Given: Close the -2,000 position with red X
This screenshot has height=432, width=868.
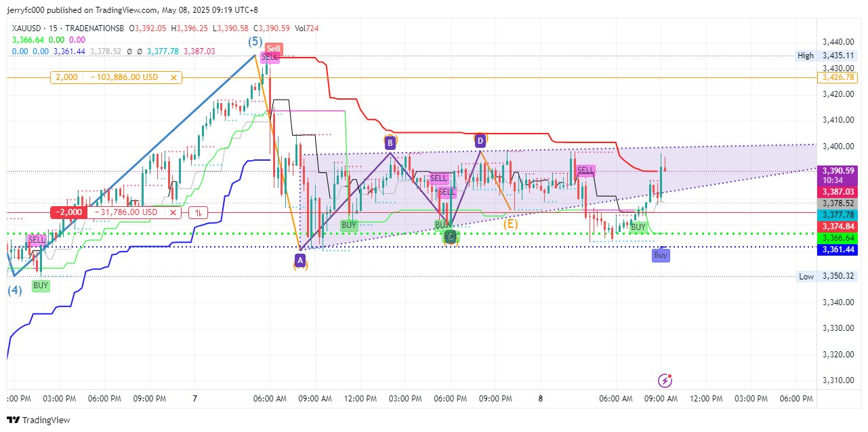Looking at the screenshot, I should 173,212.
